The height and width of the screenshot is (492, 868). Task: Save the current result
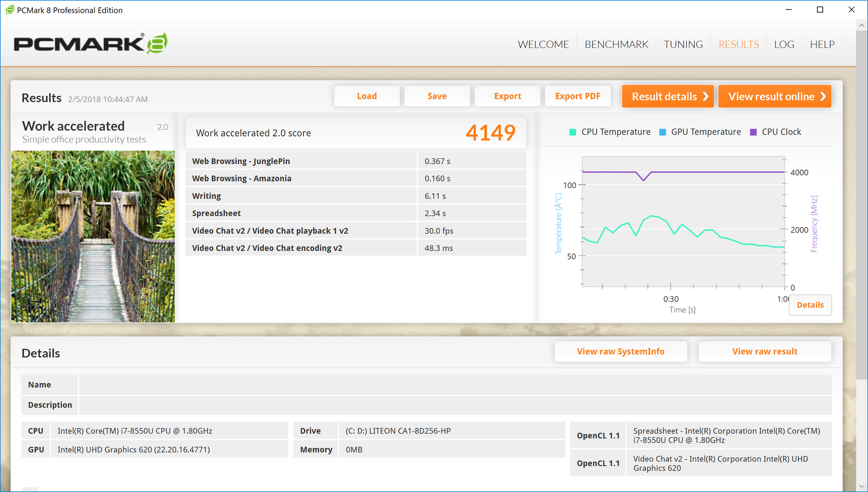[x=437, y=96]
